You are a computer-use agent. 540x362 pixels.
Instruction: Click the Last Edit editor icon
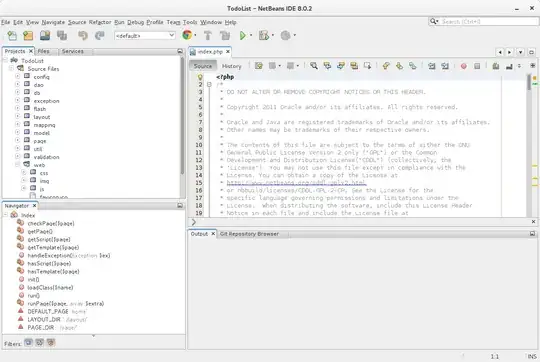[259, 66]
